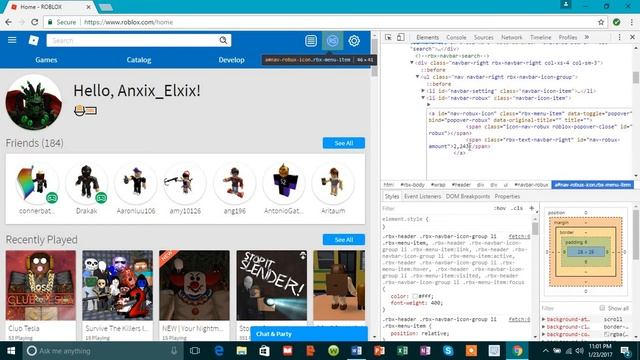
Task: Open Windows Start menu
Action: pos(11,351)
